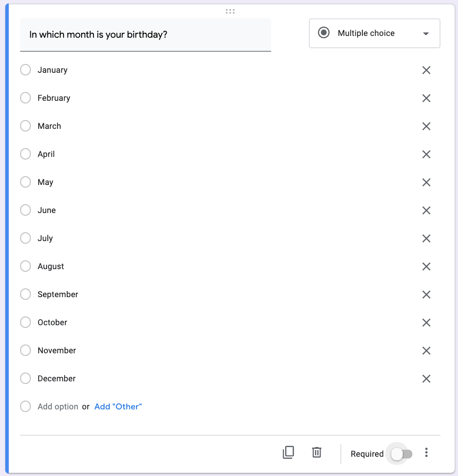Select the February radio button
This screenshot has height=476, width=458.
click(25, 98)
